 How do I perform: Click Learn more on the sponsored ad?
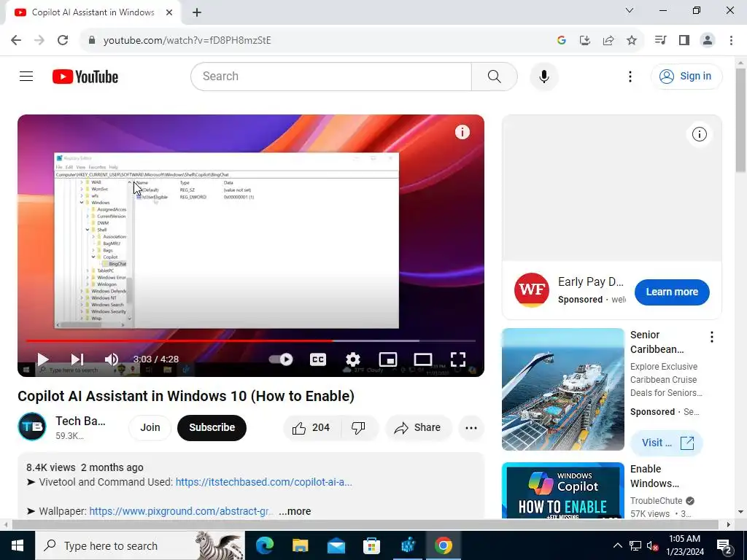tap(672, 292)
